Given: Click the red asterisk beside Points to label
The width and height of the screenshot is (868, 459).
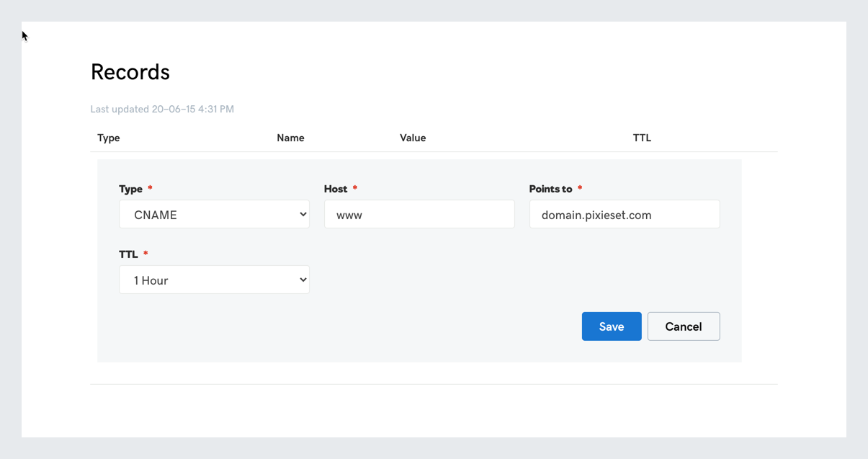Looking at the screenshot, I should [580, 188].
